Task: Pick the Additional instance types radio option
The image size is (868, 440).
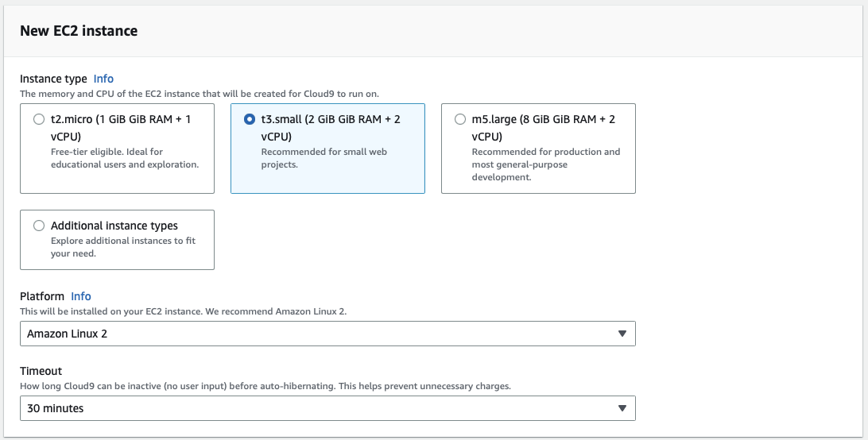Action: (x=39, y=226)
